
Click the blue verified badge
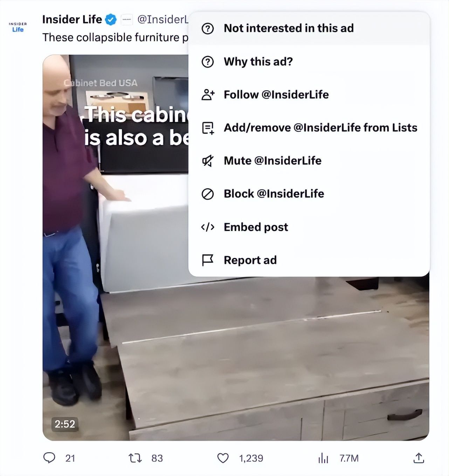111,20
